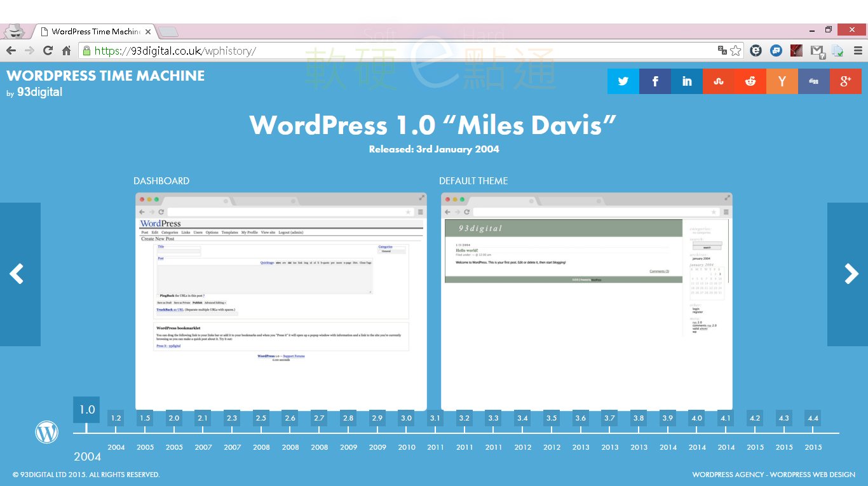Click the blue chat bubble extension icon
The height and width of the screenshot is (486, 868).
(776, 51)
